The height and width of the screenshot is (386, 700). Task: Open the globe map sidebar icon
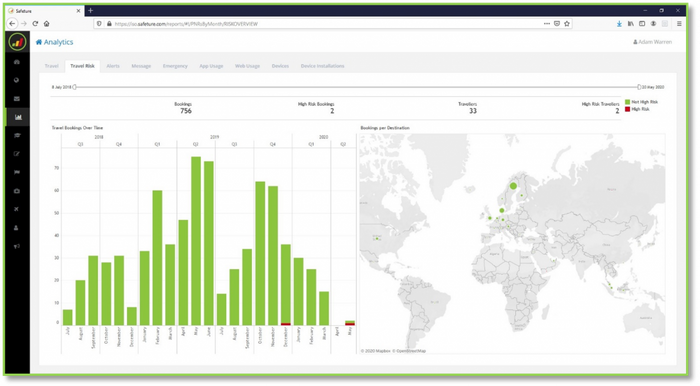tap(17, 80)
